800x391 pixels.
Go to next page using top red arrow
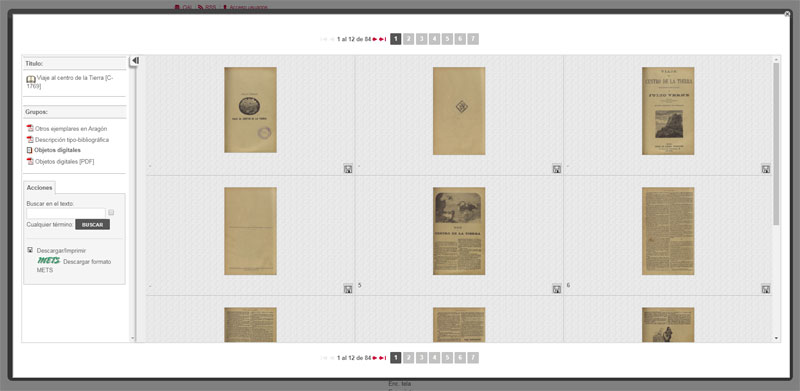click(375, 39)
